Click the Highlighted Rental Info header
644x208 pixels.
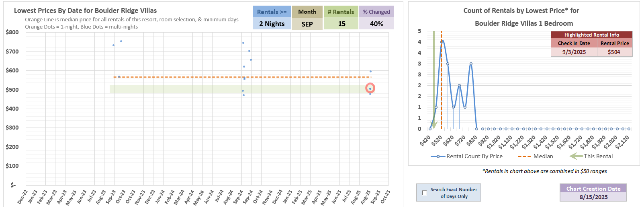coord(591,35)
